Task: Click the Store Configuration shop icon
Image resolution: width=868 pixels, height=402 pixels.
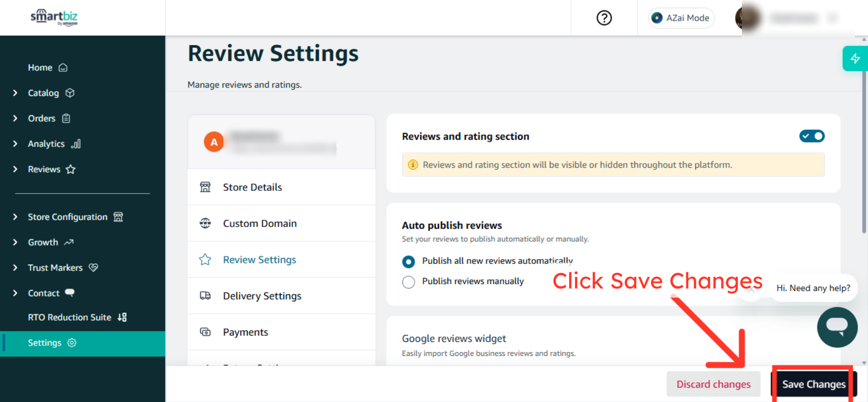Action: (118, 217)
